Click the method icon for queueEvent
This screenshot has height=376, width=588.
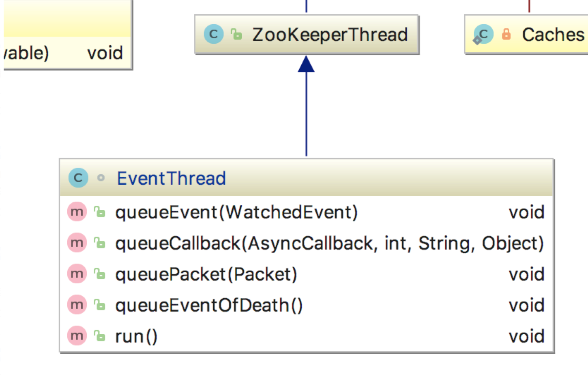coord(77,212)
